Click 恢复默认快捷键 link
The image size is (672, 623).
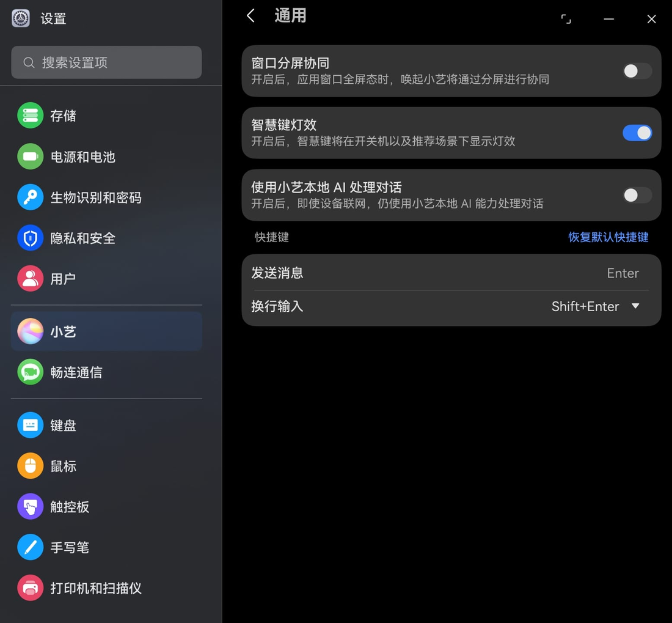(x=608, y=237)
